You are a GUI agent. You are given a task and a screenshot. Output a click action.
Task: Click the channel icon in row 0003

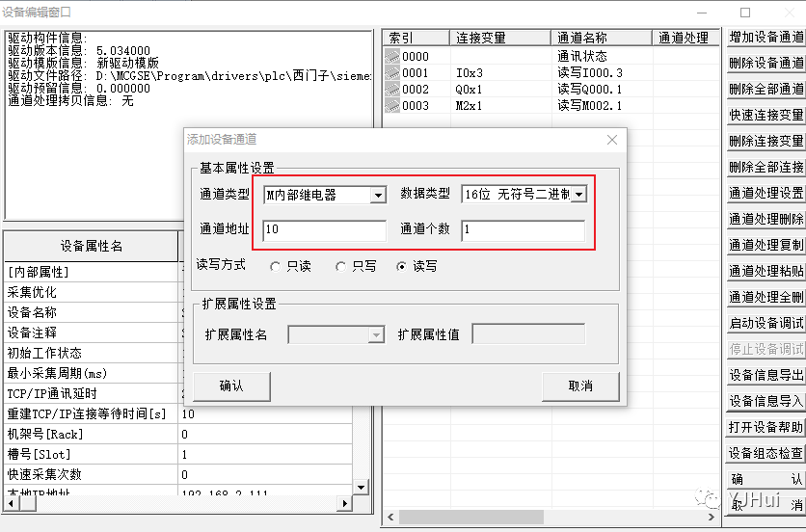392,105
